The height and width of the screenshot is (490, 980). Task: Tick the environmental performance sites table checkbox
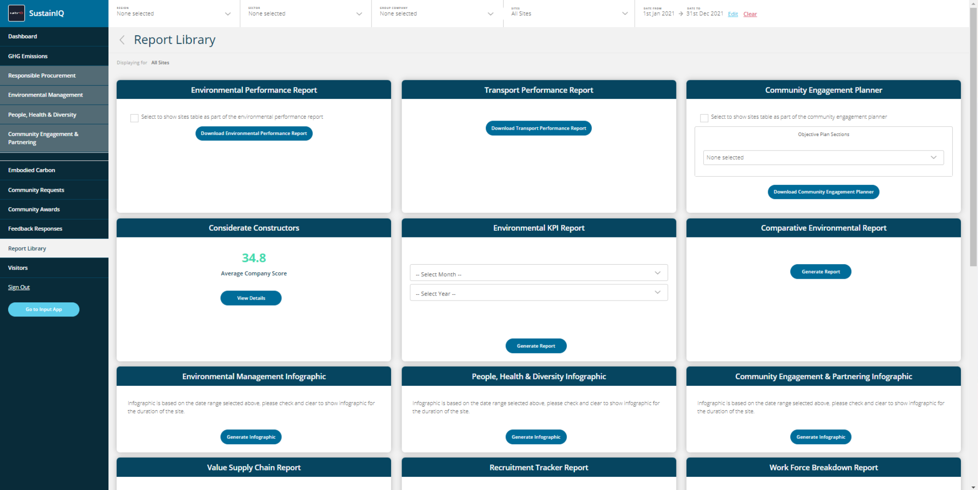(x=134, y=118)
